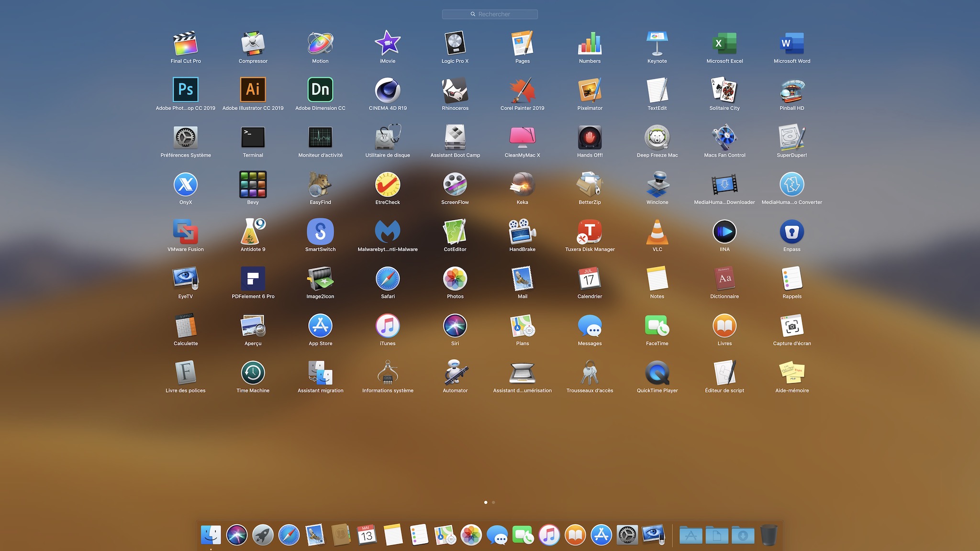Open EasyFind app
980x551 pixels.
320,184
